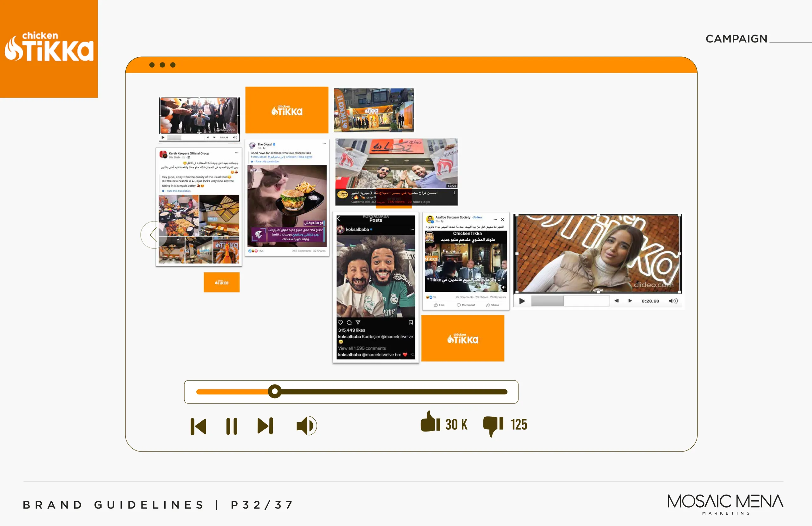Click the send icon on koksalbaba post
Screen dimensions: 812x526
click(358, 322)
